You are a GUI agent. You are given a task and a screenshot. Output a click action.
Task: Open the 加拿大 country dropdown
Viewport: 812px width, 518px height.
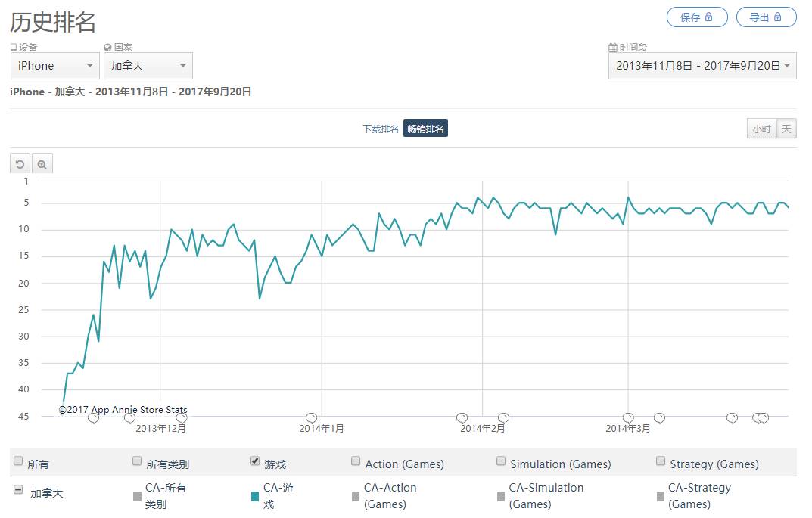[148, 66]
